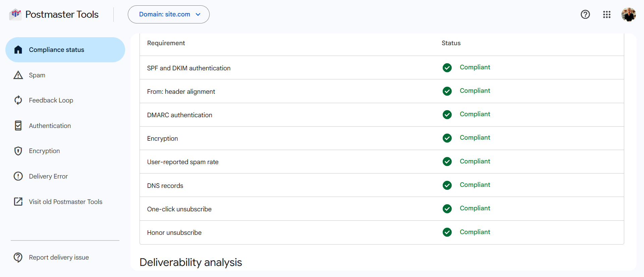Click Compliant status for Honor unsubscribe
Viewport: 644px width, 277px height.
click(x=475, y=232)
